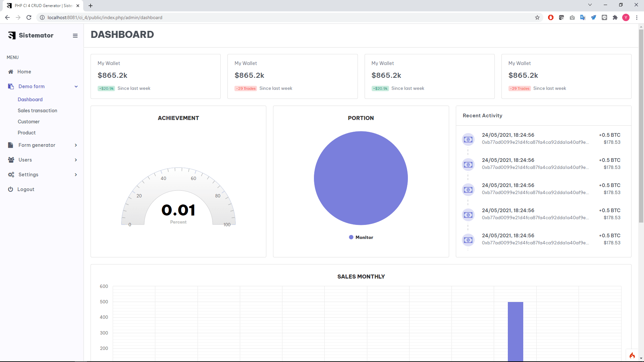Click first Recent Activity money icon

coord(468,139)
